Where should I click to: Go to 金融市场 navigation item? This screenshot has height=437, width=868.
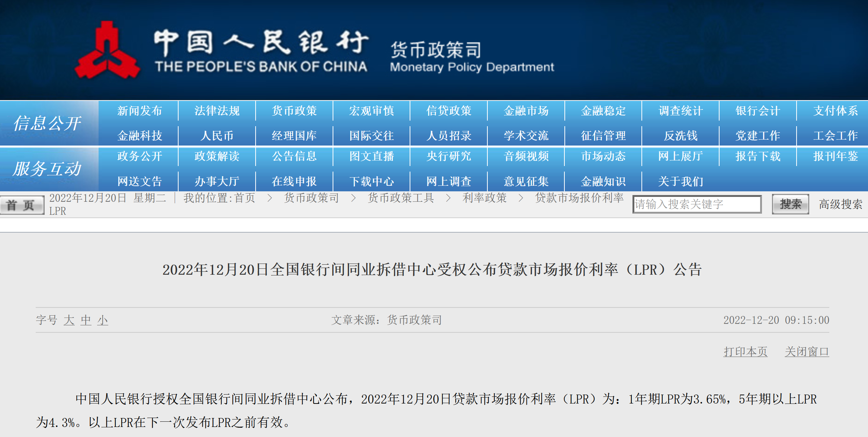pos(526,111)
